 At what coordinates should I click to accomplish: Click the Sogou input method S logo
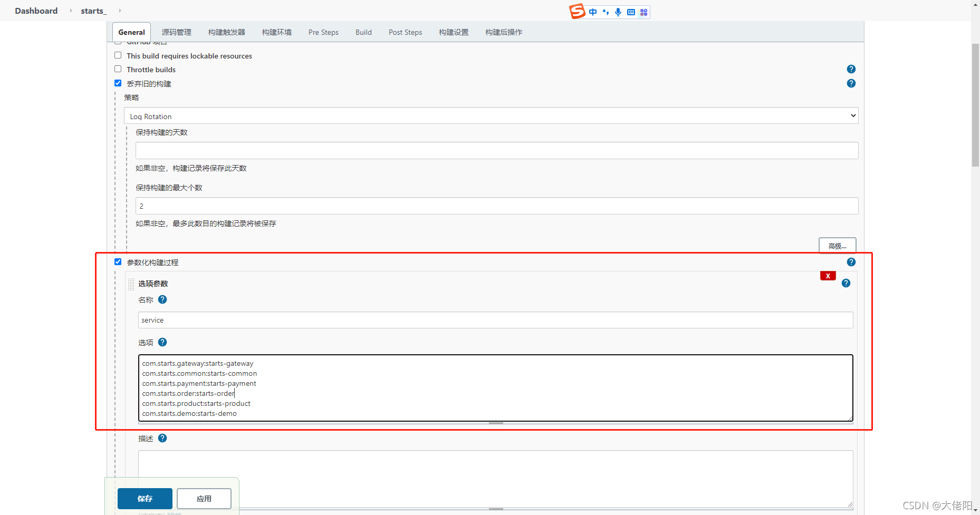tap(577, 11)
